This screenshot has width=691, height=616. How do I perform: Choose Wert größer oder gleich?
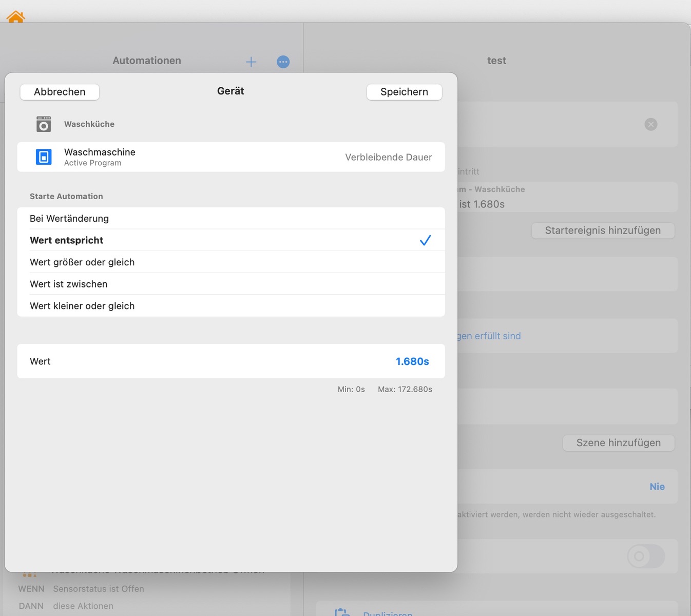pos(82,262)
